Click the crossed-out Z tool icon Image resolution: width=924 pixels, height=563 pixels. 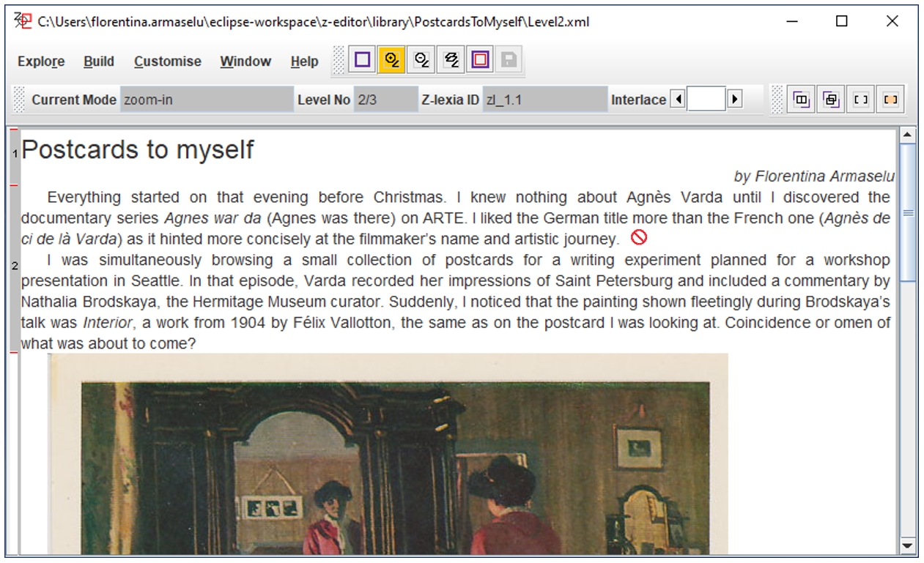tap(451, 60)
